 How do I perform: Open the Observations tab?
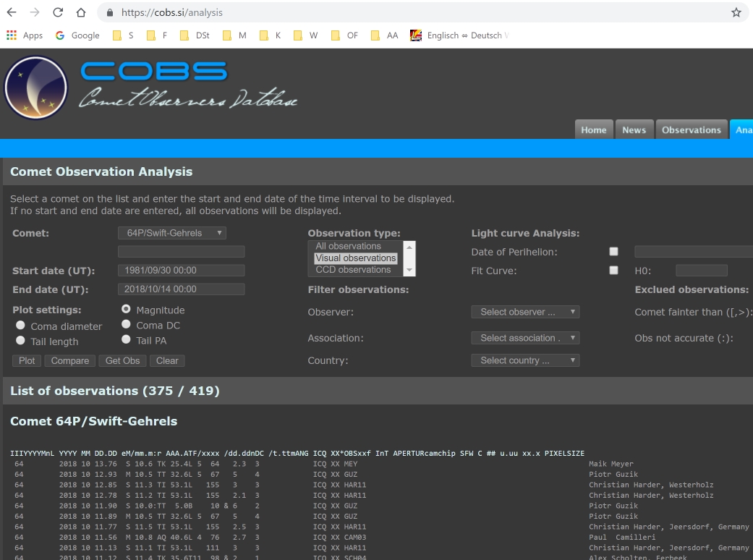(x=691, y=130)
